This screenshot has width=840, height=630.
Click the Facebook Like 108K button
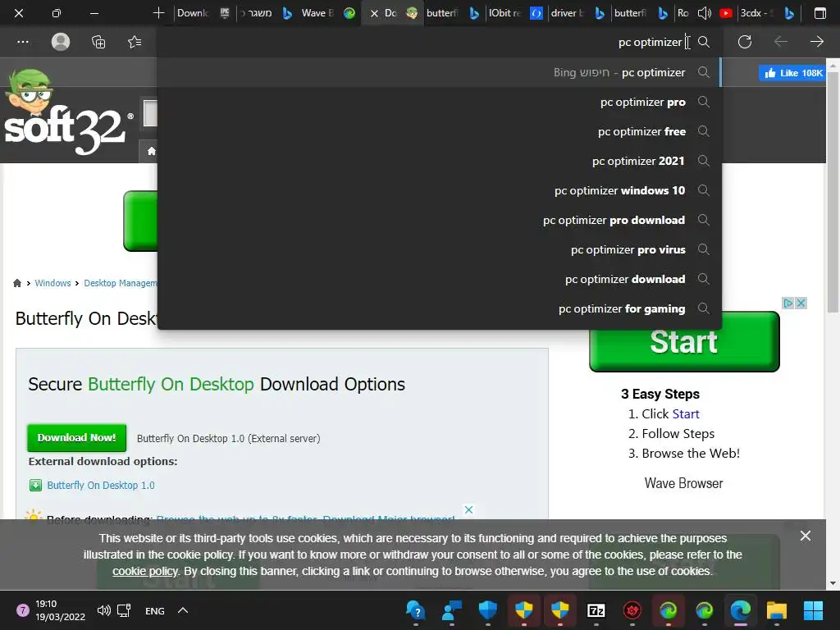point(792,73)
